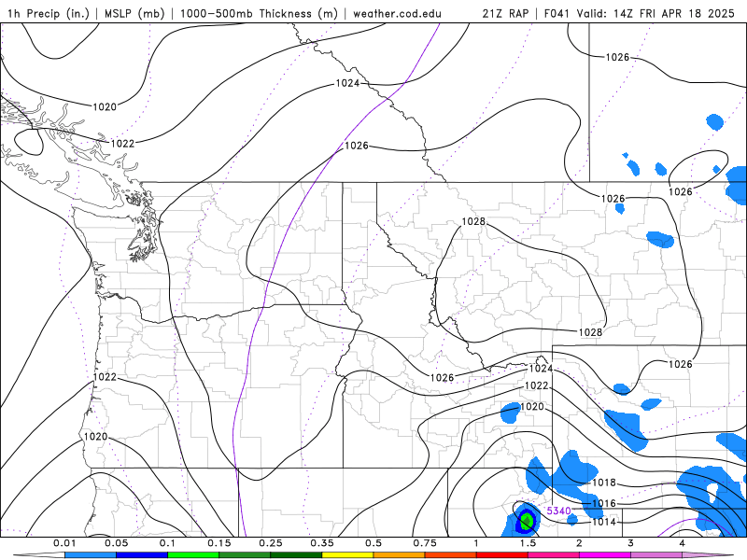Click the purple 5340 thickness label
The height and width of the screenshot is (560, 747).
(558, 511)
